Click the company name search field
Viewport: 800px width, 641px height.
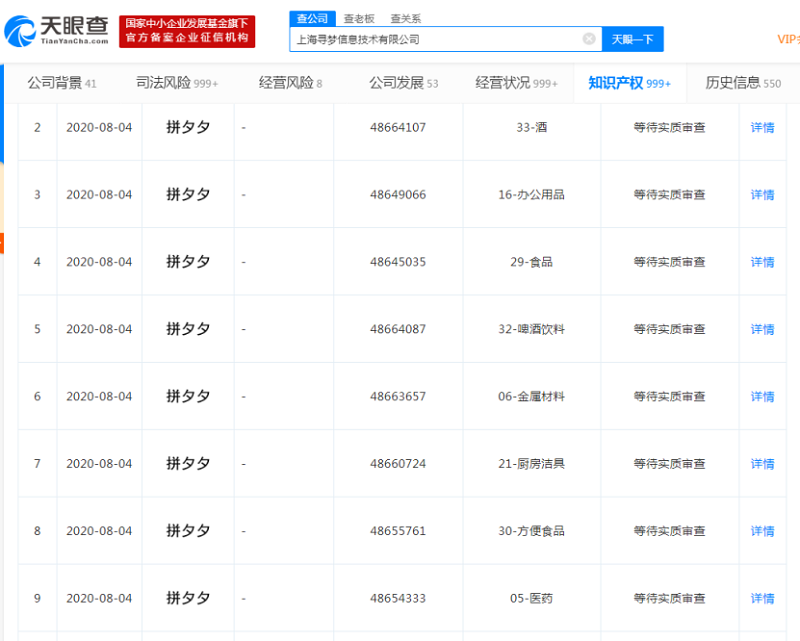(x=435, y=39)
